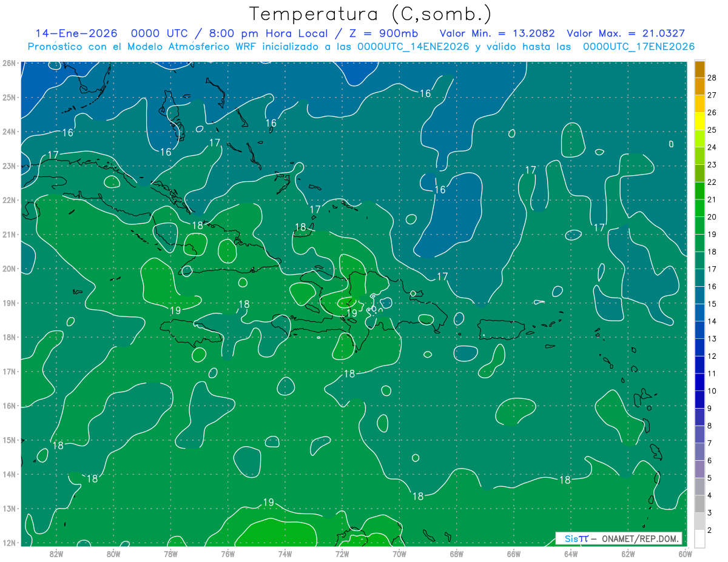The height and width of the screenshot is (562, 728).
Task: Click the Valor Max. = 21.0327 text
Action: (x=625, y=33)
